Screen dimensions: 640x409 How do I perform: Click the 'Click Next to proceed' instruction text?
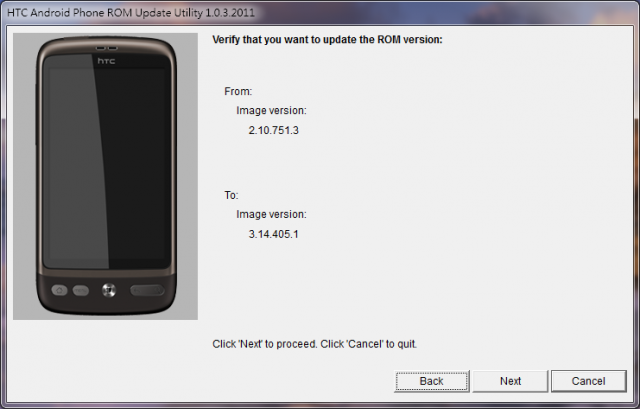pos(315,344)
